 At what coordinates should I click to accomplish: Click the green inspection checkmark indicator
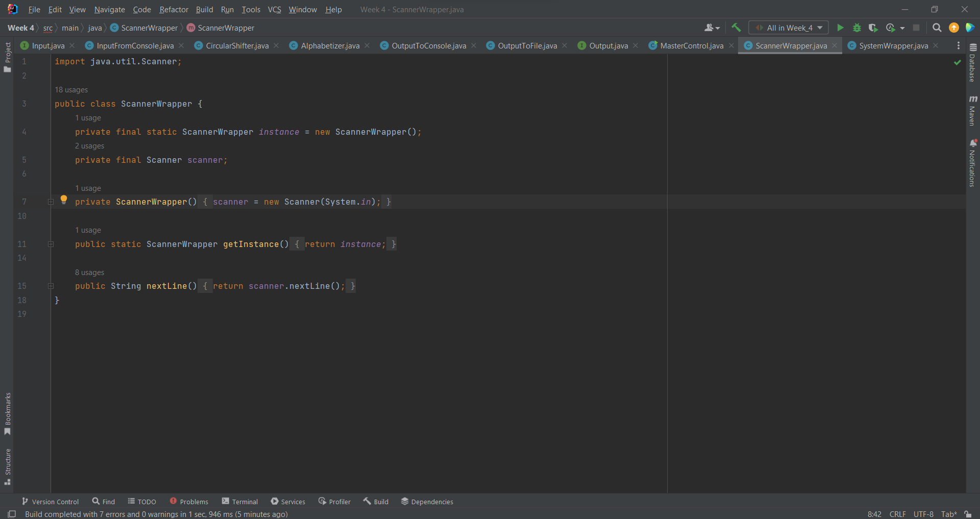(x=957, y=62)
